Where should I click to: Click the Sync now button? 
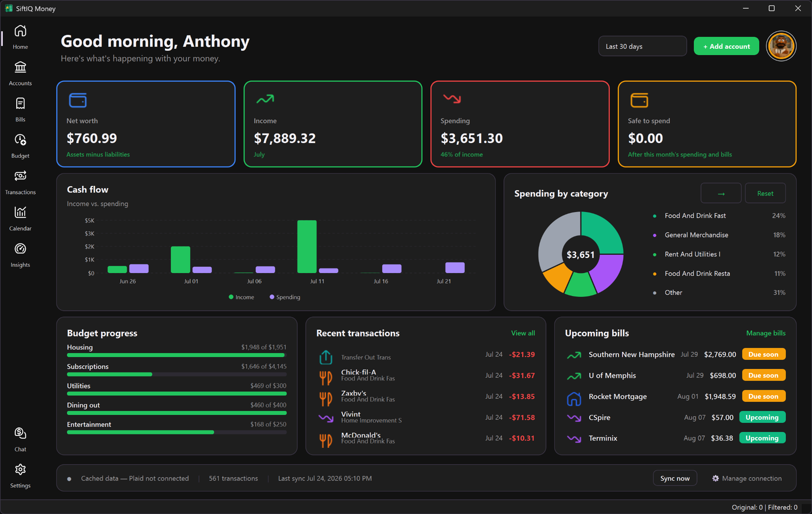pos(675,478)
